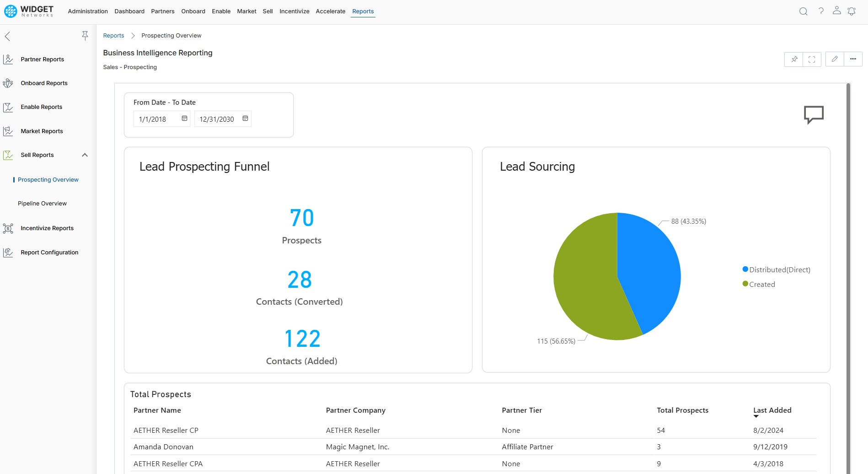Open the notifications bell
This screenshot has width=868, height=474.
point(852,11)
